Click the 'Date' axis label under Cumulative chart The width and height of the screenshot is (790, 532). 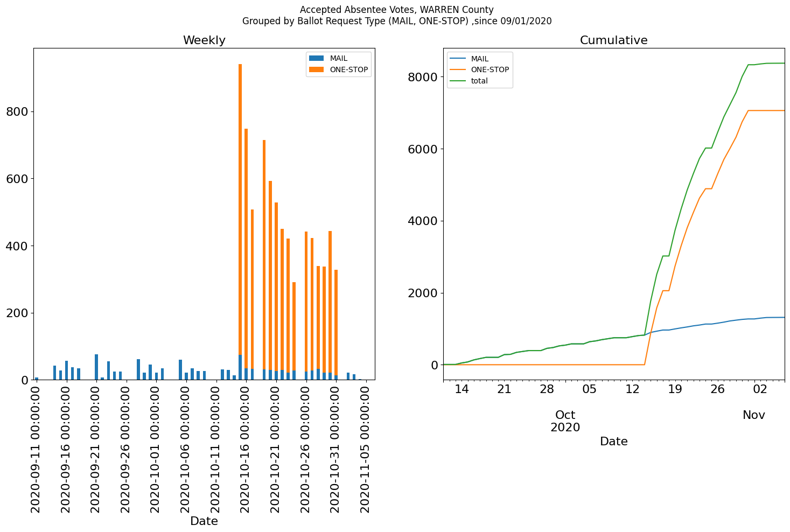tap(613, 442)
